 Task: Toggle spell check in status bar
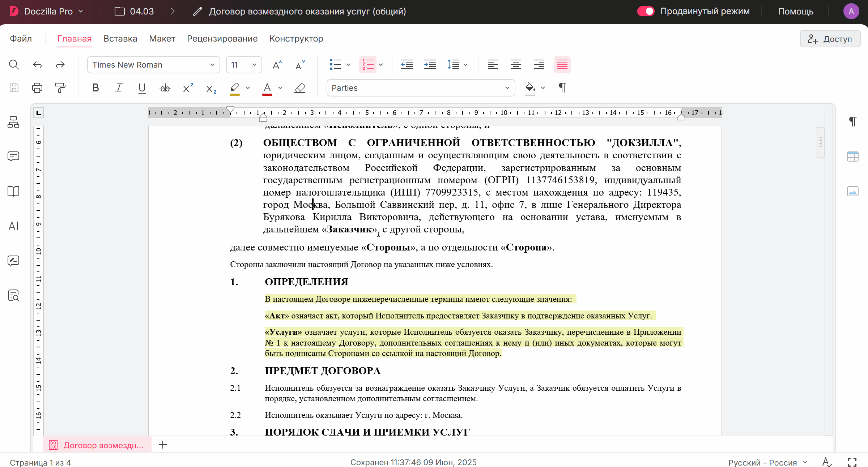(x=827, y=462)
